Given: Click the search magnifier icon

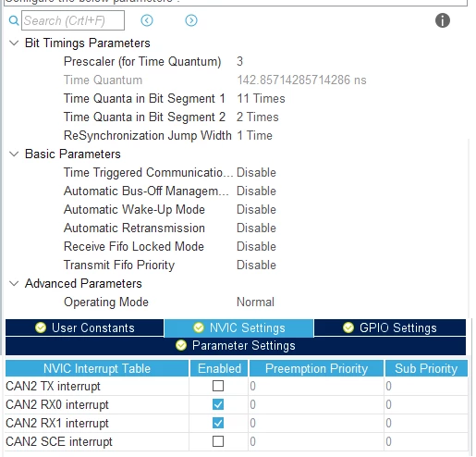Looking at the screenshot, I should (14, 20).
